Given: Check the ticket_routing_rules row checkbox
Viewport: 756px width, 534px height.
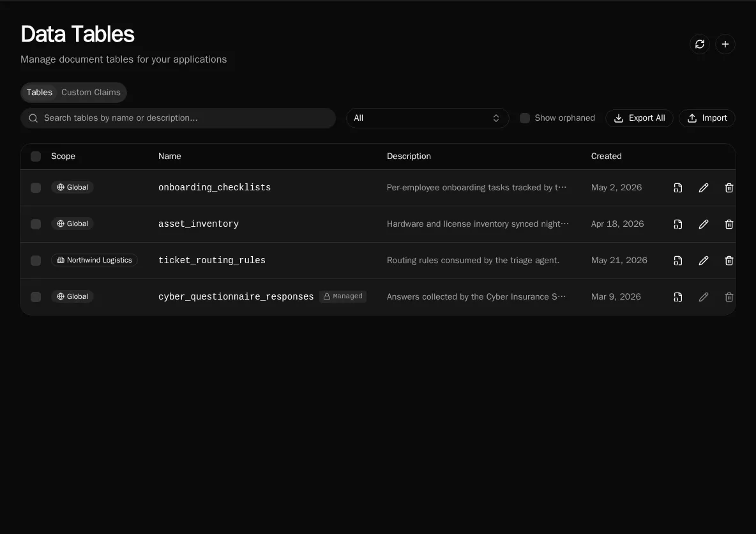Looking at the screenshot, I should pyautogui.click(x=36, y=261).
